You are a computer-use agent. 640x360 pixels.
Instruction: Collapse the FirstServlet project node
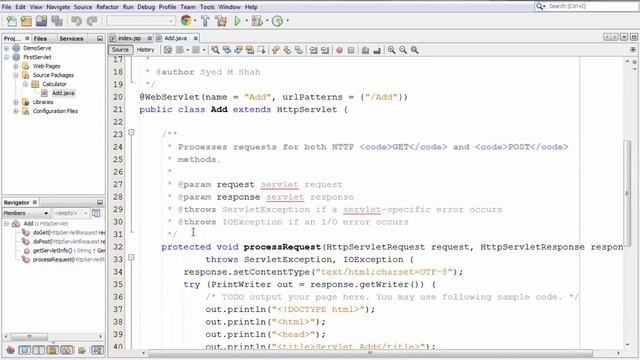[x=7, y=57]
